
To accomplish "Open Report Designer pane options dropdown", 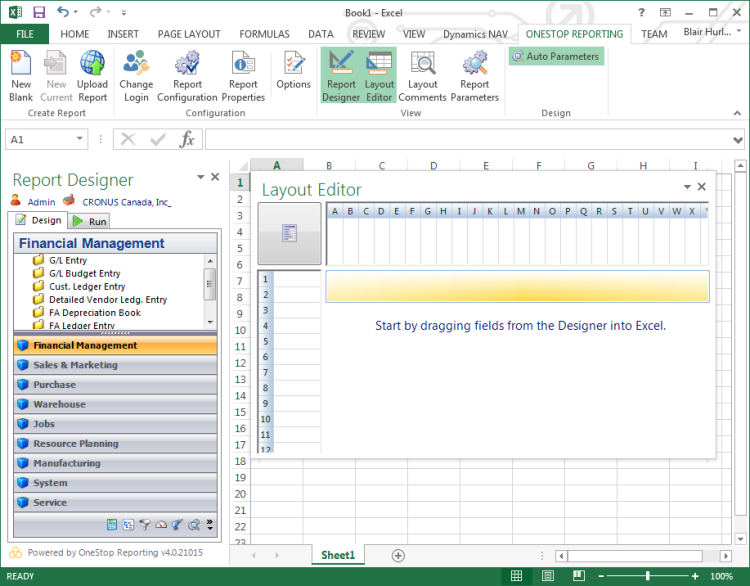I will click(x=200, y=177).
